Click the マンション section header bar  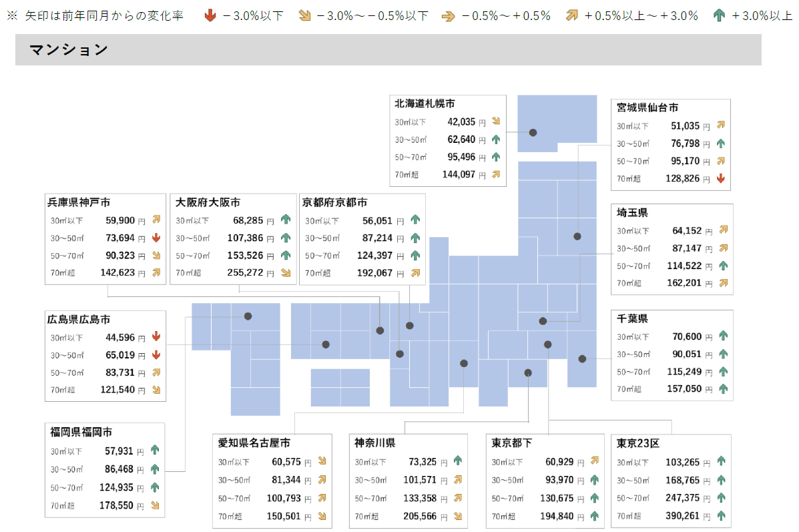pyautogui.click(x=67, y=49)
